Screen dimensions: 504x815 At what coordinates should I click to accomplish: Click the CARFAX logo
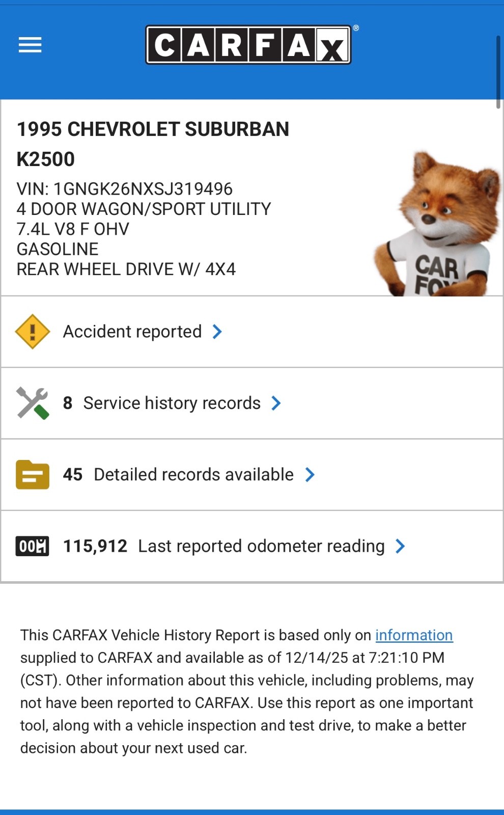(248, 45)
